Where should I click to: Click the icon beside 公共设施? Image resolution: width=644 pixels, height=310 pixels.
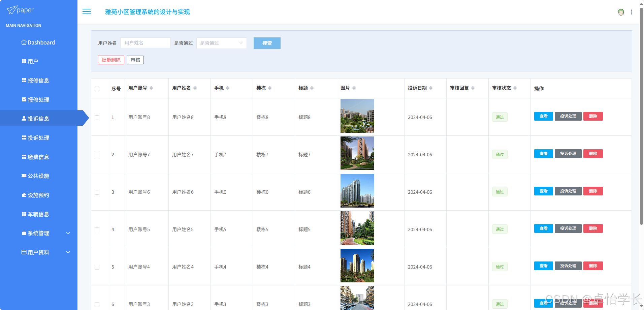click(x=24, y=176)
